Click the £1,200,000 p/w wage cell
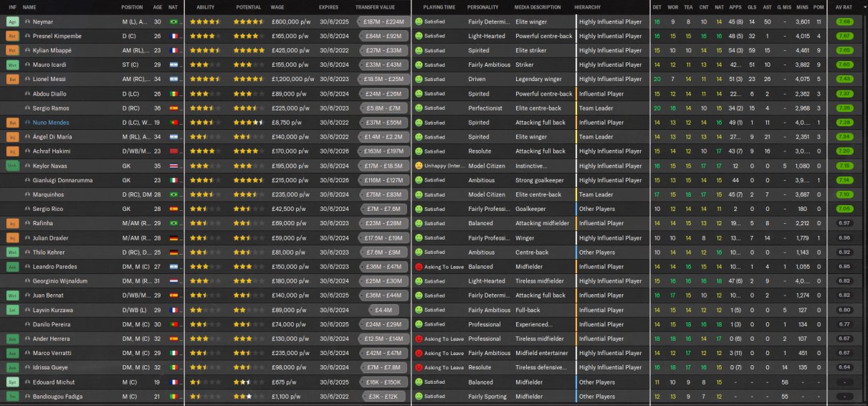 pos(292,80)
